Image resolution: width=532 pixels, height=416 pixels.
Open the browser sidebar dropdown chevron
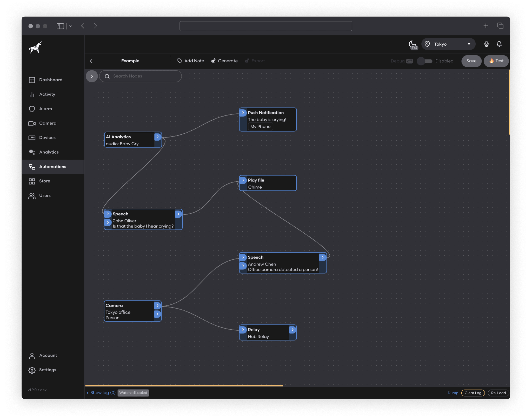click(x=71, y=26)
